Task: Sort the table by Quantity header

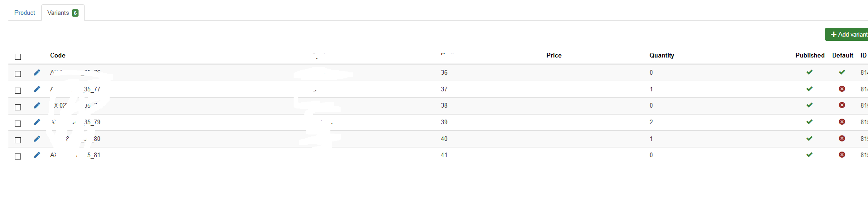Action: 662,55
